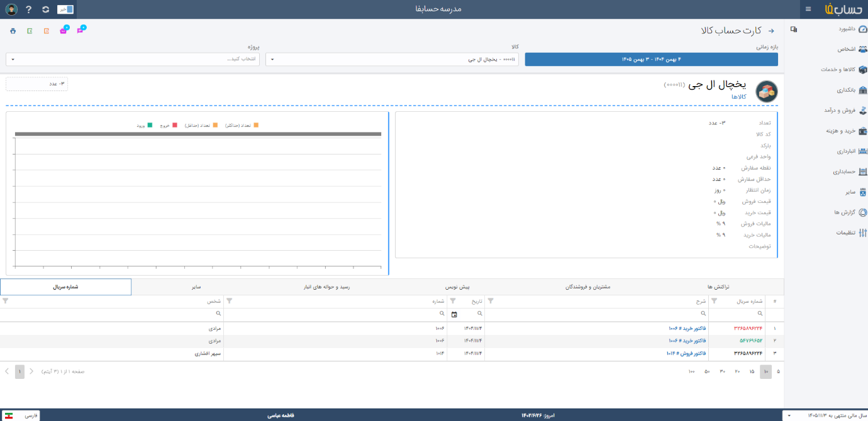The height and width of the screenshot is (421, 868).
Task: Click the user avatar in header
Action: [x=11, y=9]
